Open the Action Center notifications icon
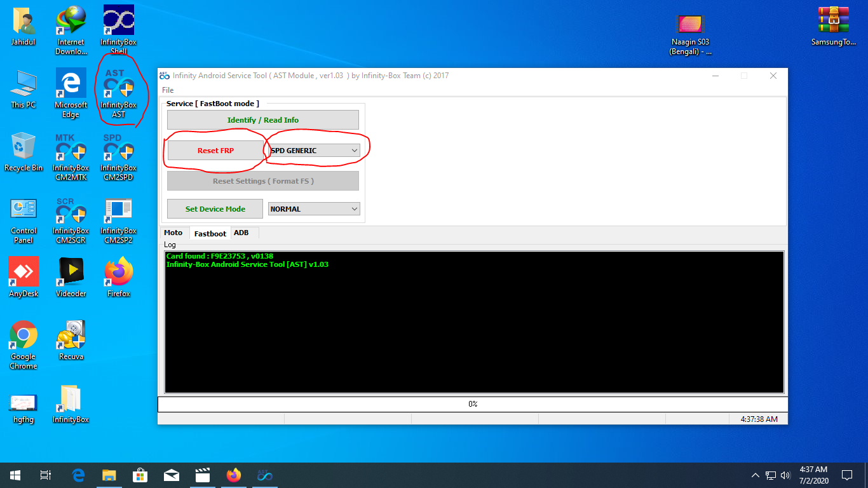 [x=847, y=475]
